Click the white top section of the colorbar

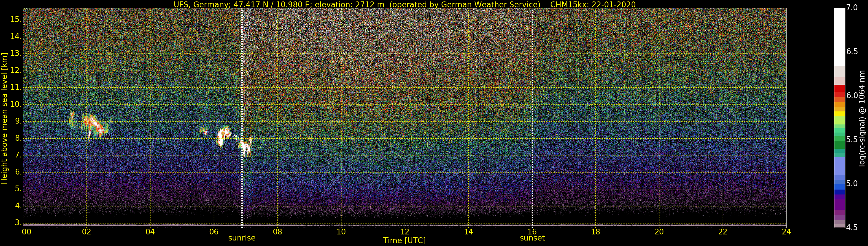[839, 37]
